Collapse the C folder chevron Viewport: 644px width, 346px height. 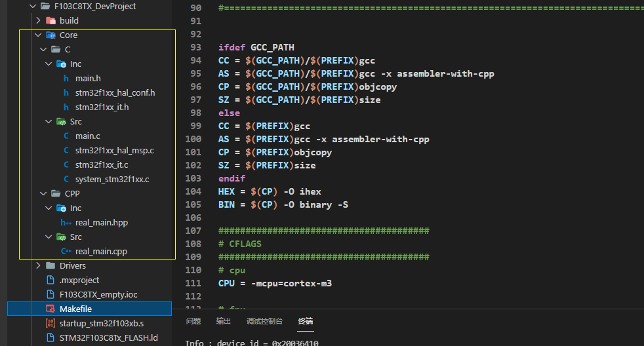coord(43,49)
